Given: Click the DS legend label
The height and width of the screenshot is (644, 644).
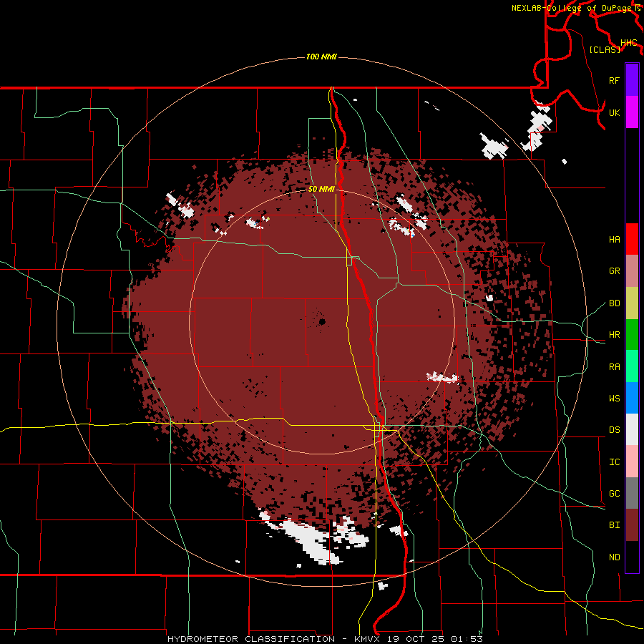Looking at the screenshot, I should click(x=615, y=429).
